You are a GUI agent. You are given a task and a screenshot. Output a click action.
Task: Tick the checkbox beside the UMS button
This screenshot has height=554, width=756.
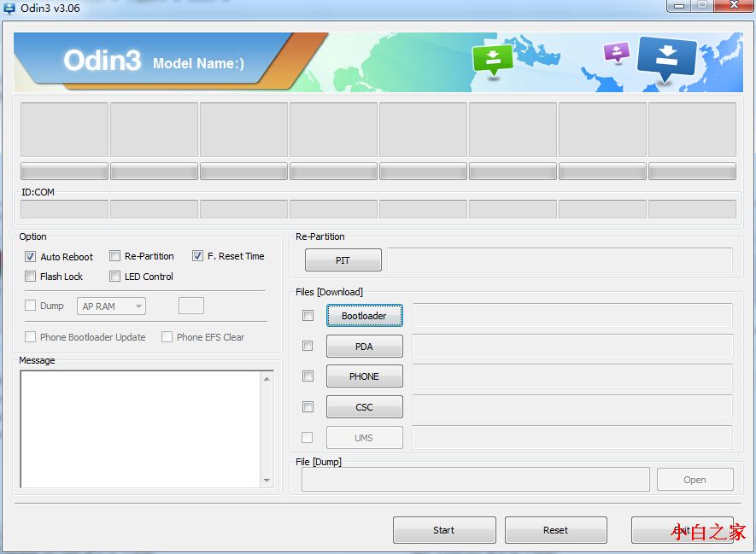click(x=308, y=437)
